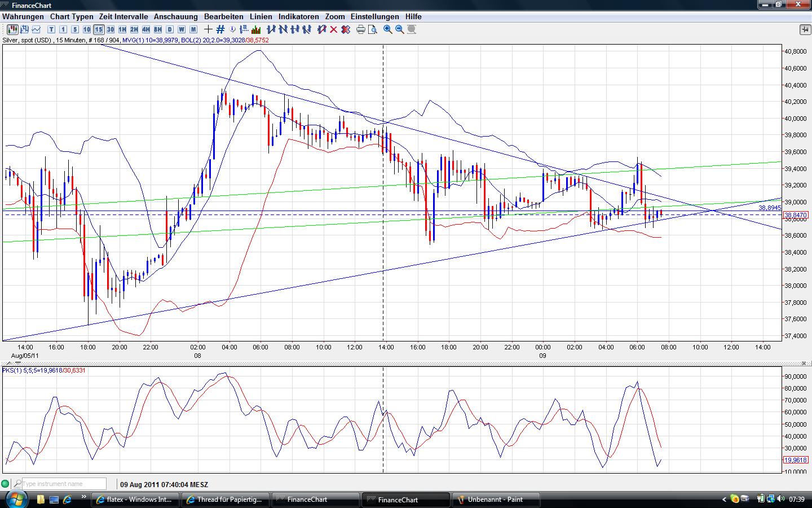812x508 pixels.
Task: Print the chart using printer icon
Action: click(361, 29)
